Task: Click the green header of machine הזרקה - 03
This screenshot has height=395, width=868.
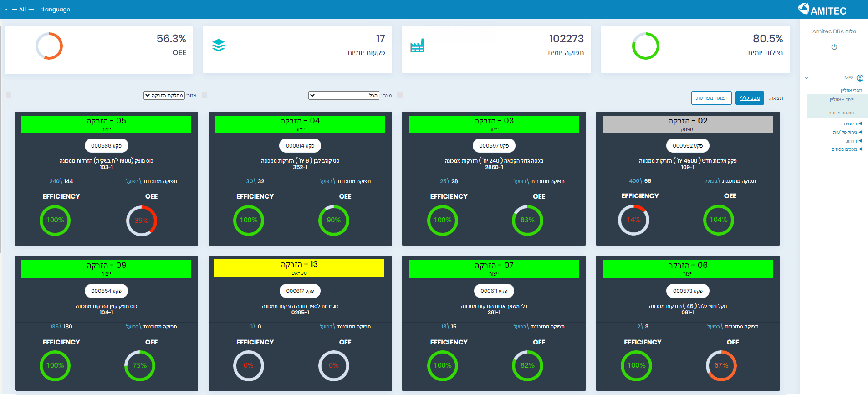Action: tap(494, 124)
